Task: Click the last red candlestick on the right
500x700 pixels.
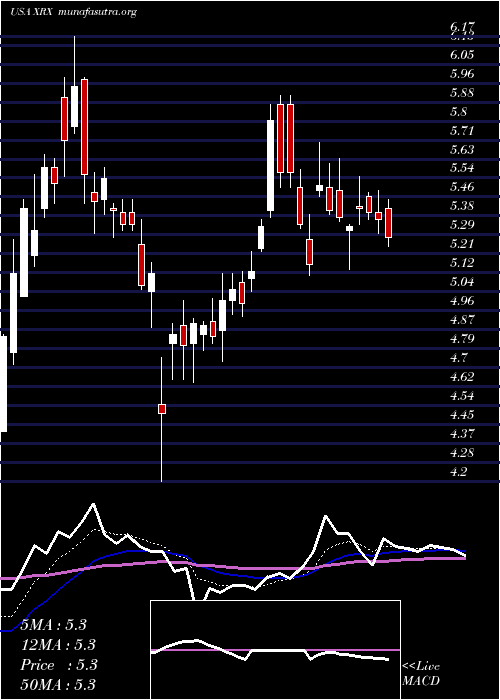Action: [388, 223]
